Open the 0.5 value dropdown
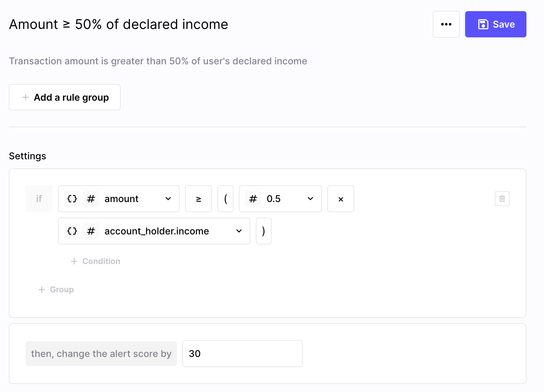Image resolution: width=544 pixels, height=392 pixels. tap(310, 199)
